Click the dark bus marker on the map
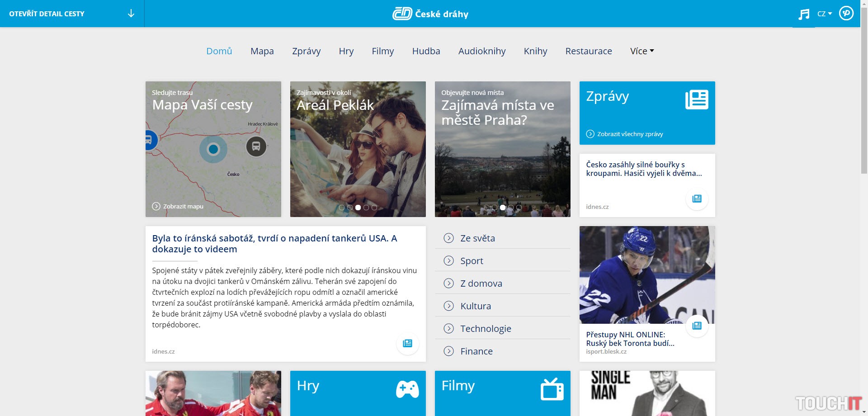 tap(256, 147)
